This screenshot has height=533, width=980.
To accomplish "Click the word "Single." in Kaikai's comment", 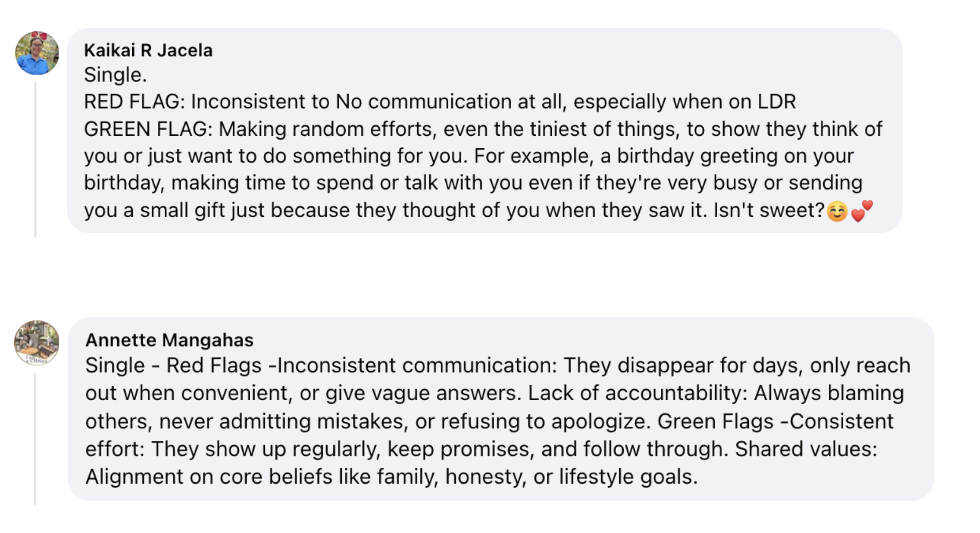I will click(x=115, y=75).
